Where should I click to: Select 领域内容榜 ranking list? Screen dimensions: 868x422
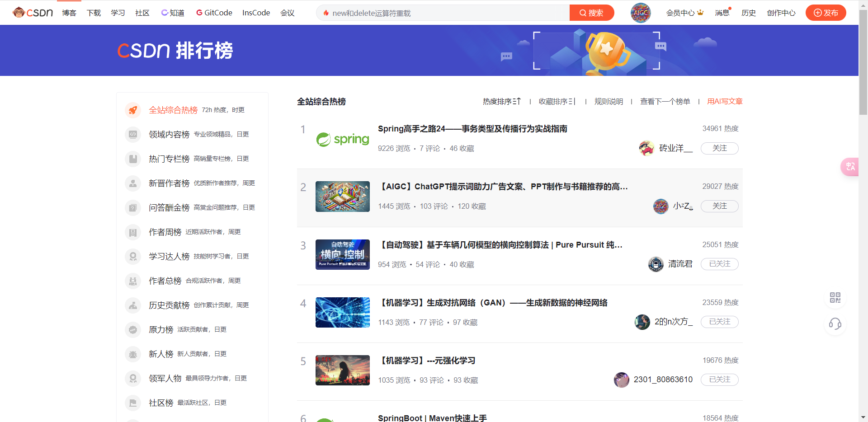[x=169, y=134]
